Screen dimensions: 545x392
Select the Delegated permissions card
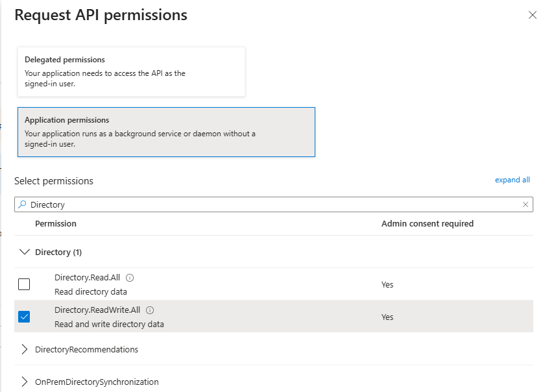(x=131, y=71)
